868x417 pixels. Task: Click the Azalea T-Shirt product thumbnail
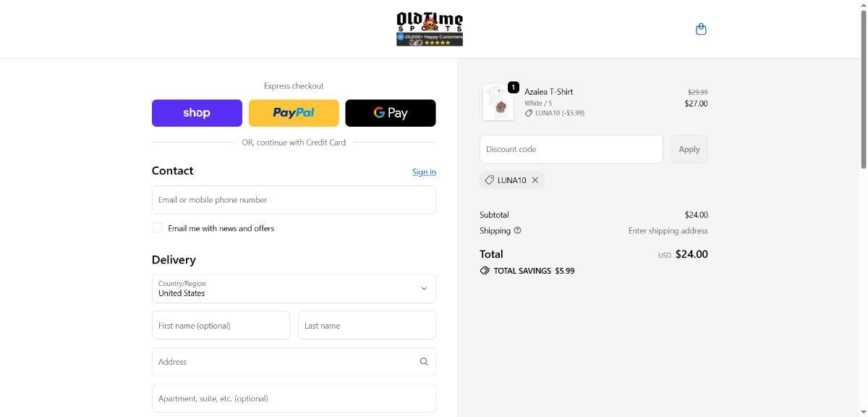tap(498, 102)
